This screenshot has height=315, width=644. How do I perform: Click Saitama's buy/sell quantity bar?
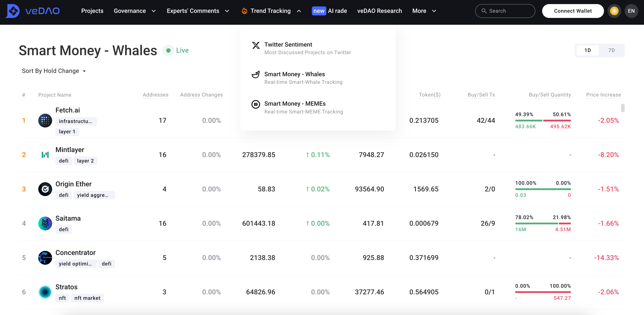[543, 223]
